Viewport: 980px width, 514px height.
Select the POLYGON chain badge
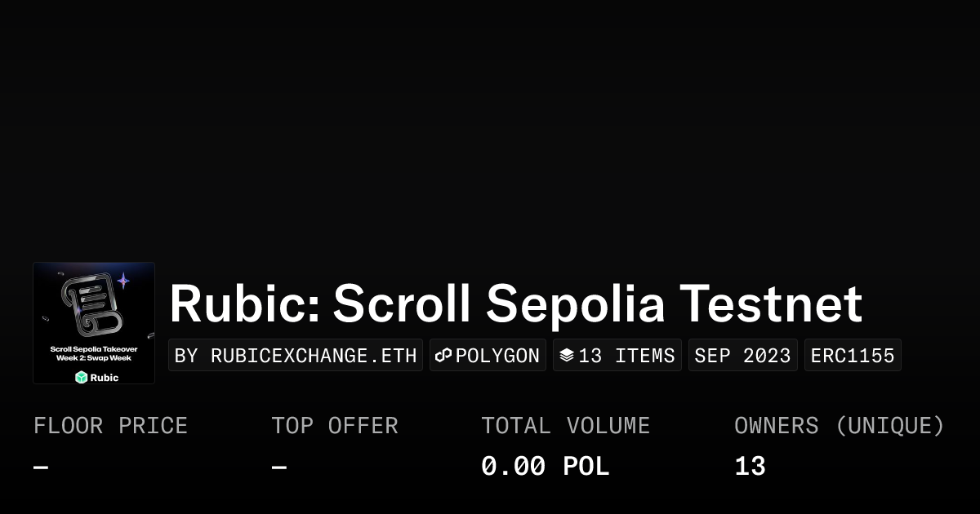(x=488, y=356)
